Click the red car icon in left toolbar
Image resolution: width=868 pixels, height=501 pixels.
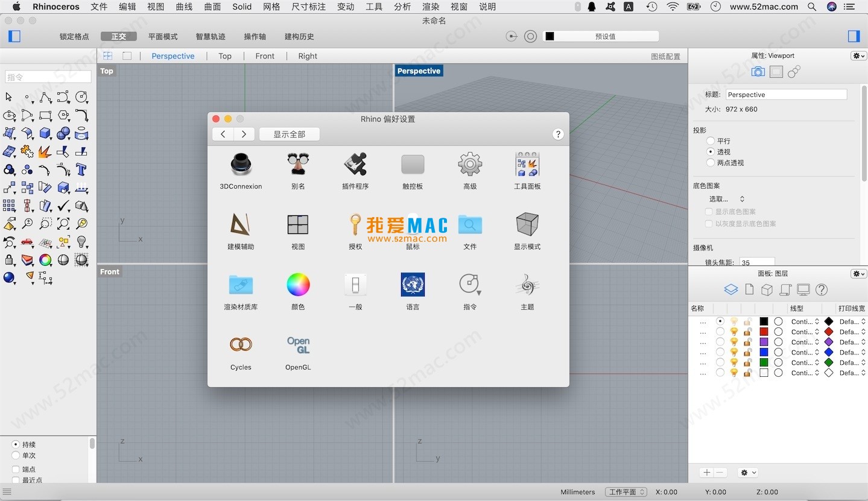point(27,242)
